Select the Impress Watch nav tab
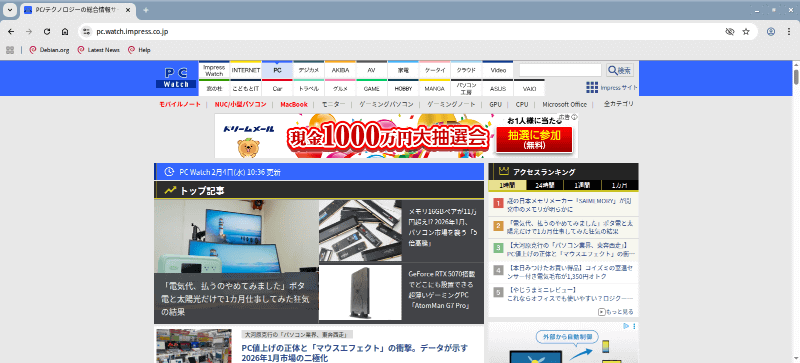 point(214,70)
